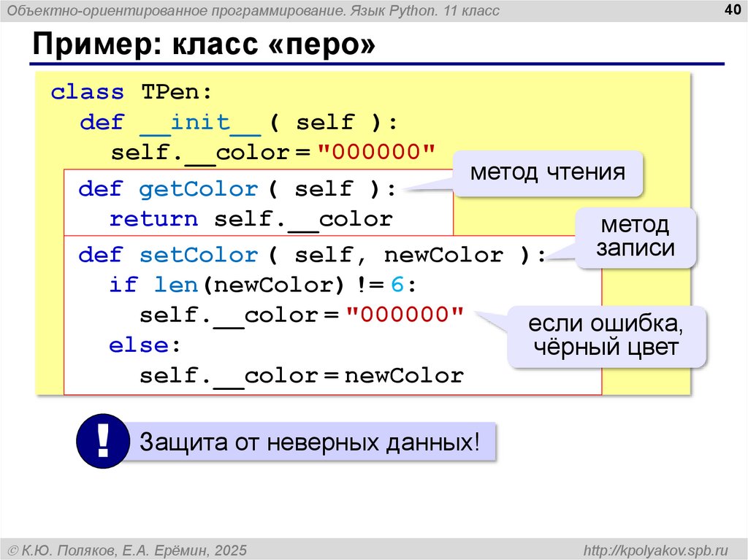Click the "000000" string in the __init__ method
748x560 pixels.
point(375,153)
